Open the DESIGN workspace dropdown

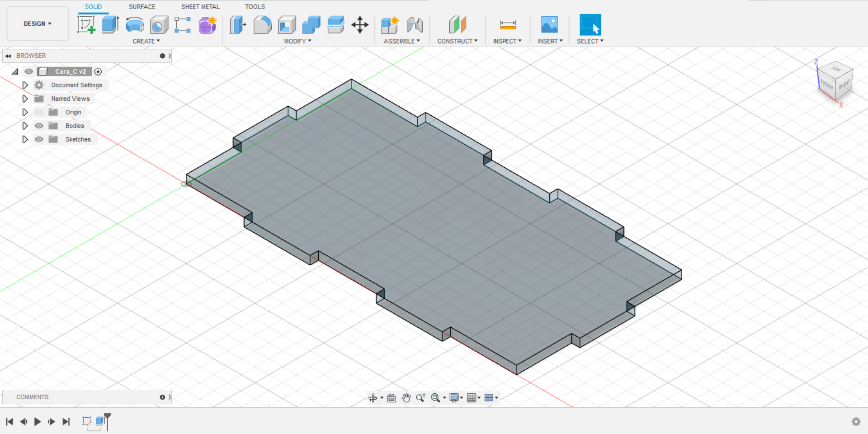pos(38,24)
